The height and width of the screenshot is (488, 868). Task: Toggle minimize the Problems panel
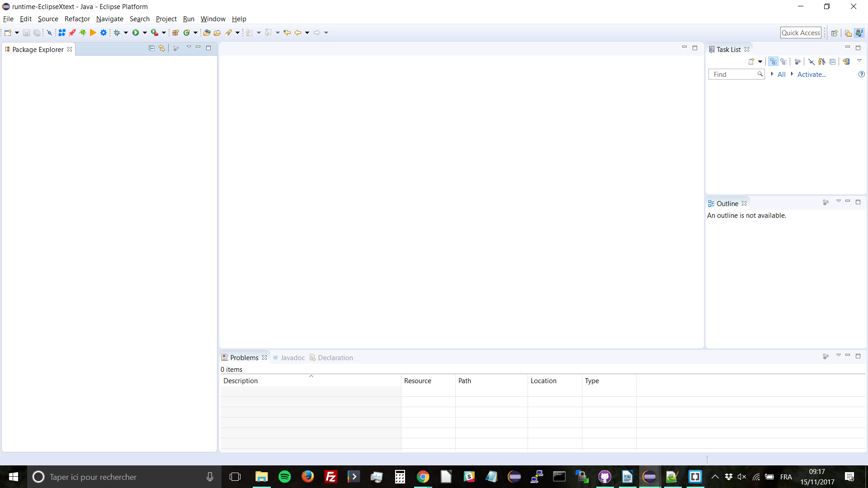(x=848, y=356)
